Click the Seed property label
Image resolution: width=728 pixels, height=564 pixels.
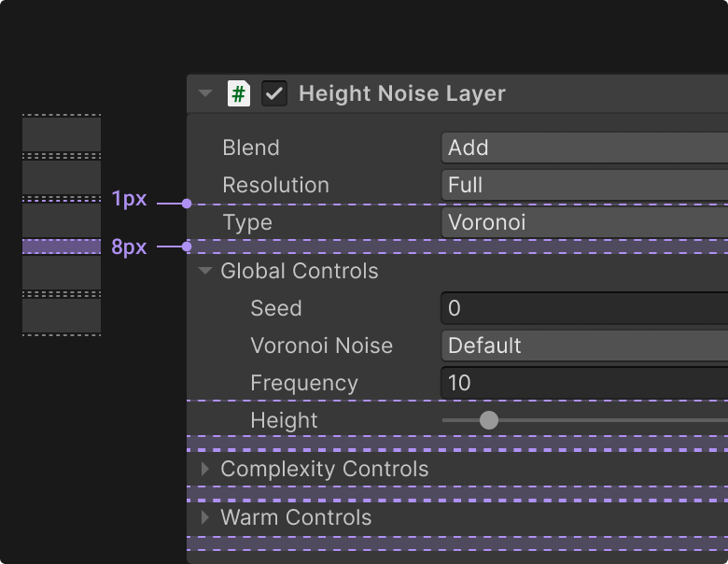(276, 308)
